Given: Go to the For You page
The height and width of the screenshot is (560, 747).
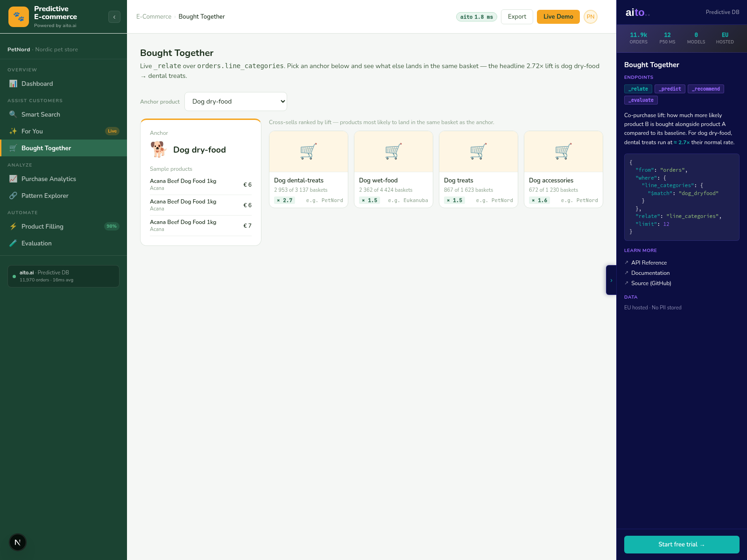Looking at the screenshot, I should click(63, 131).
